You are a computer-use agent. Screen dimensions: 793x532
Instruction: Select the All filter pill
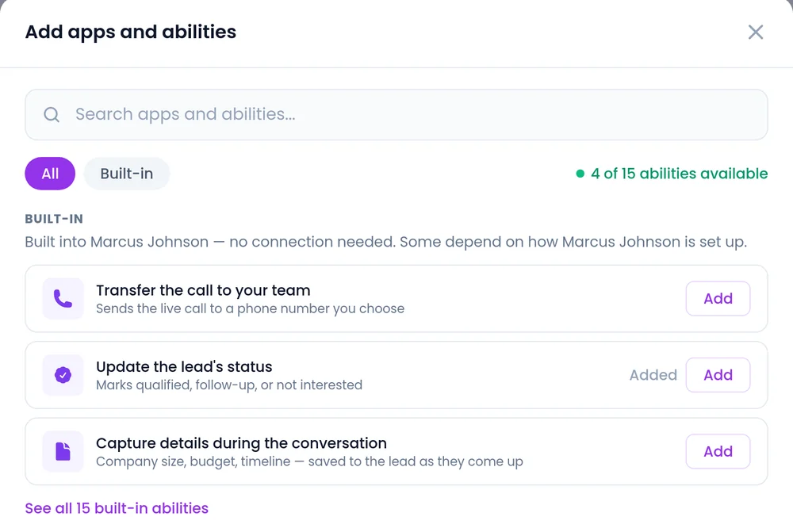click(50, 174)
